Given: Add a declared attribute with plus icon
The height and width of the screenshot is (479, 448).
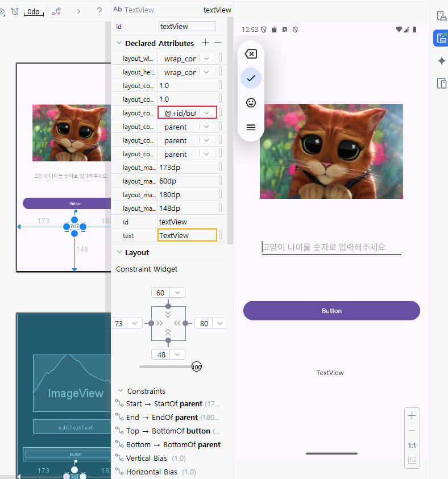Looking at the screenshot, I should pyautogui.click(x=206, y=43).
